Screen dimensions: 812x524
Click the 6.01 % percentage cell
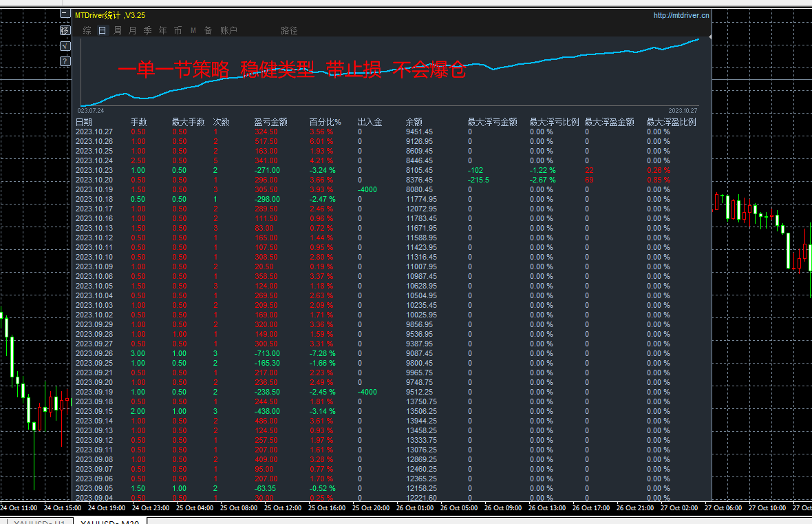(x=321, y=141)
